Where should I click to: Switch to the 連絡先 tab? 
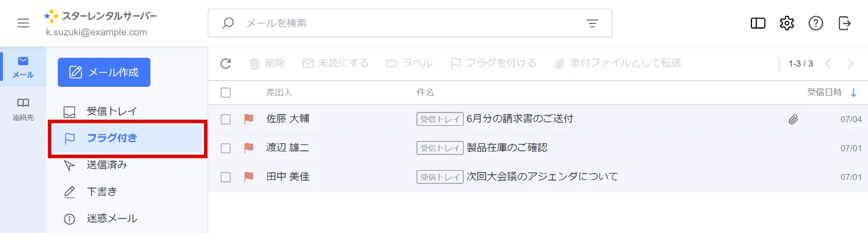coord(23,109)
